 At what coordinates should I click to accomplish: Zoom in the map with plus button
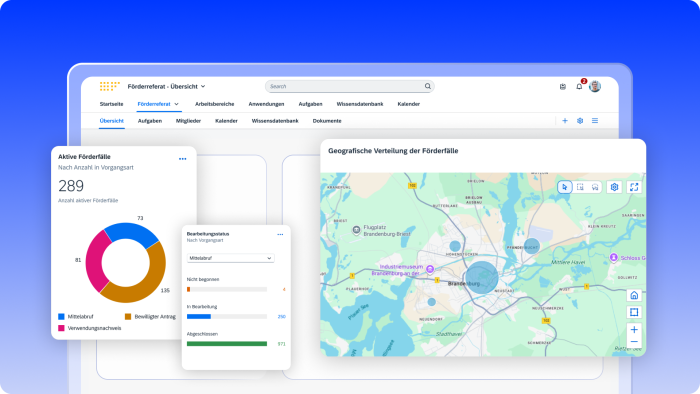click(x=634, y=330)
